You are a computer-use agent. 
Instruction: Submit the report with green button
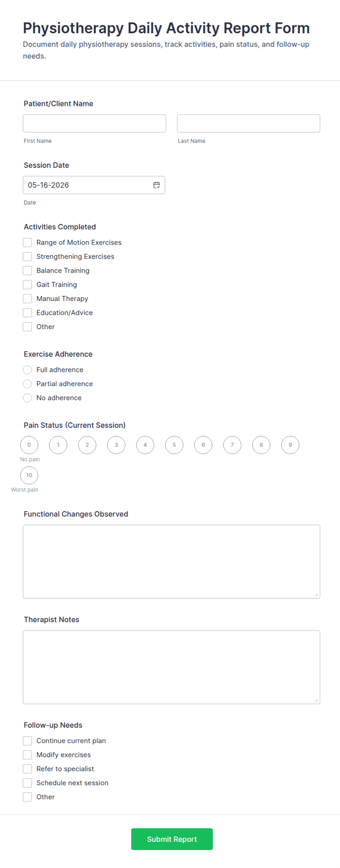(x=172, y=839)
